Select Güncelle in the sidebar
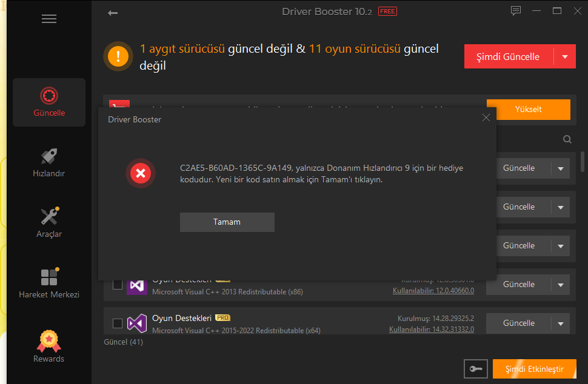This screenshot has width=588, height=384. coord(49,102)
